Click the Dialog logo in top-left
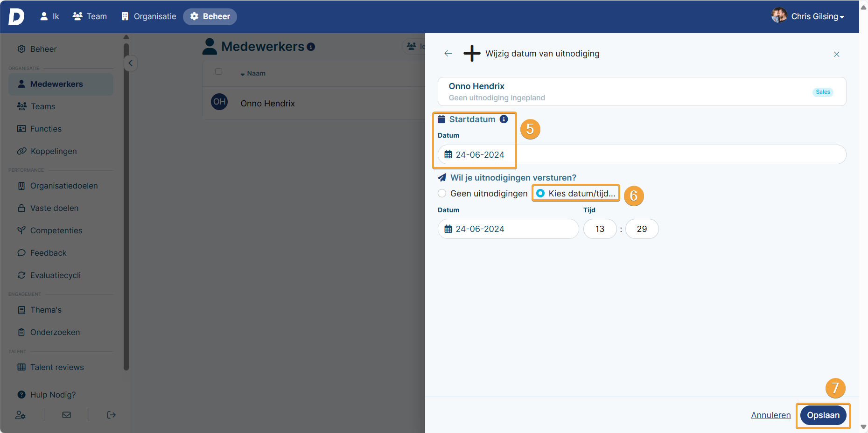 coord(16,16)
